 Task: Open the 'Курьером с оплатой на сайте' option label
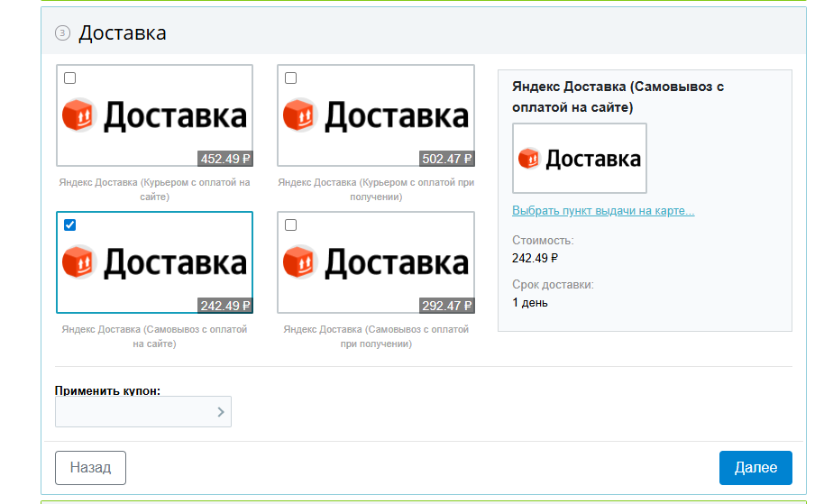click(x=154, y=189)
